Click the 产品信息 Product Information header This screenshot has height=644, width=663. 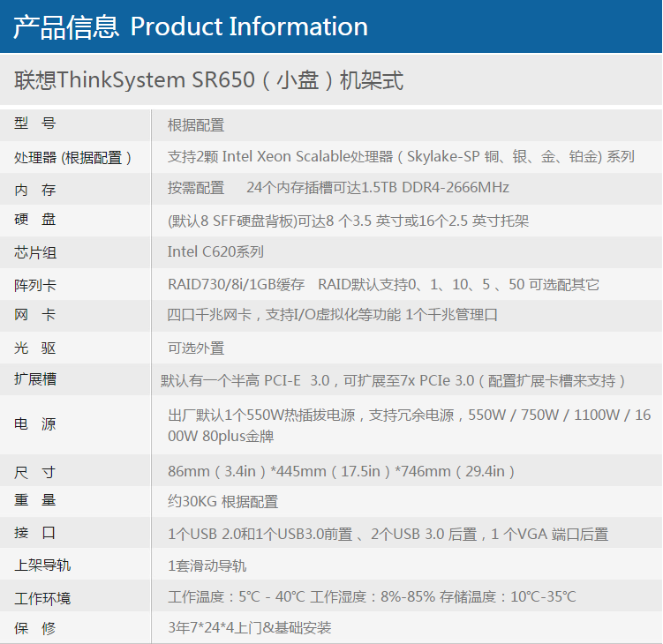click(191, 27)
